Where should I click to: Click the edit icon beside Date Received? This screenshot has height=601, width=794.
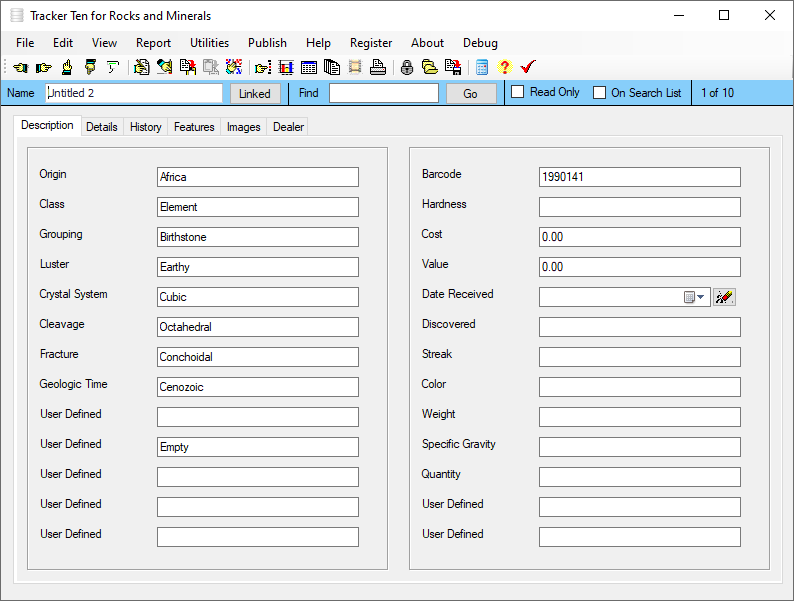725,297
